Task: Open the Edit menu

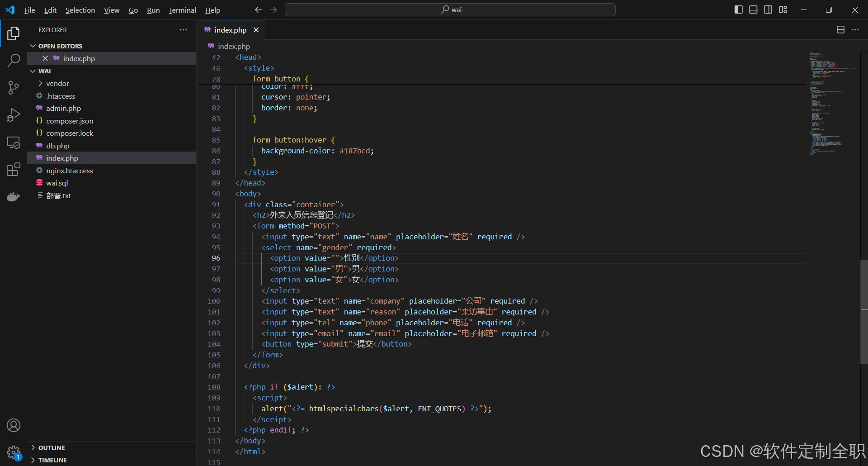Action: [50, 10]
